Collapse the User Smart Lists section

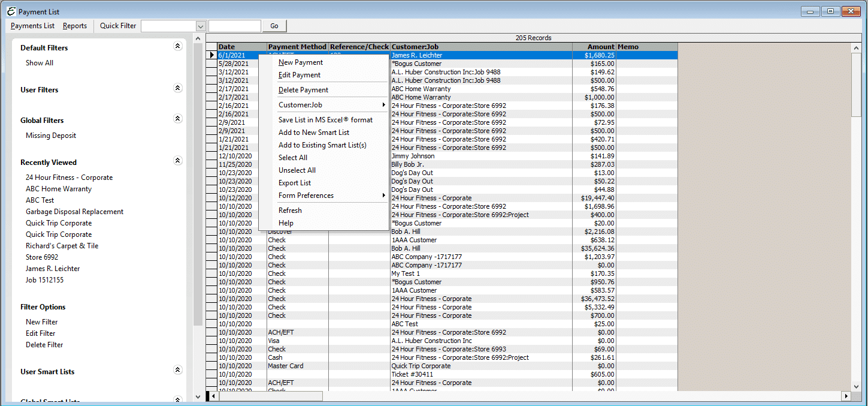point(177,370)
